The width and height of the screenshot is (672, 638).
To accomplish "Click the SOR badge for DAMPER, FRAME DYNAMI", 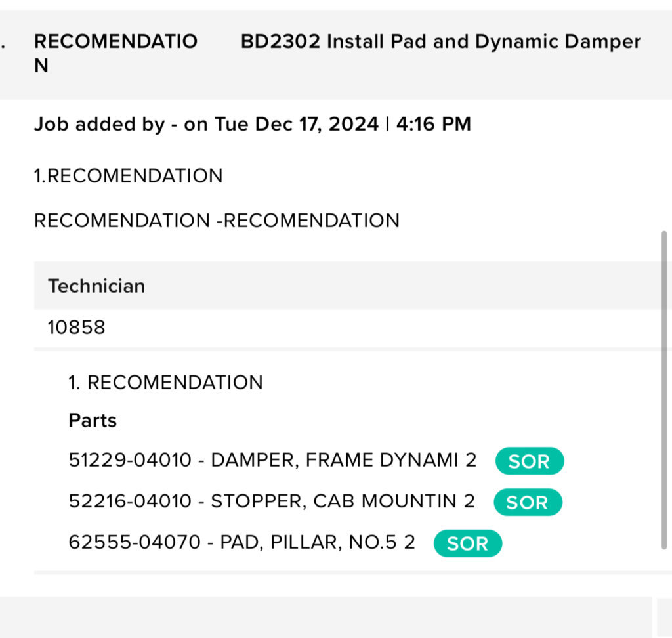I will pyautogui.click(x=530, y=461).
